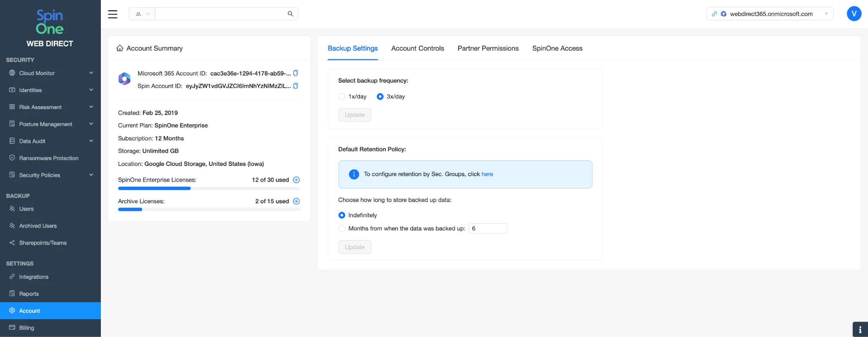Switch to SpinOne Access tab
868x337 pixels.
click(557, 48)
